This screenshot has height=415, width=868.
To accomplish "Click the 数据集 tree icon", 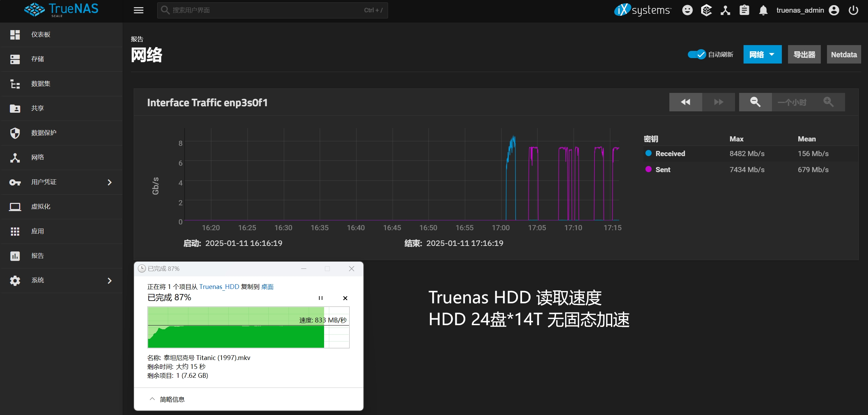I will [x=15, y=84].
